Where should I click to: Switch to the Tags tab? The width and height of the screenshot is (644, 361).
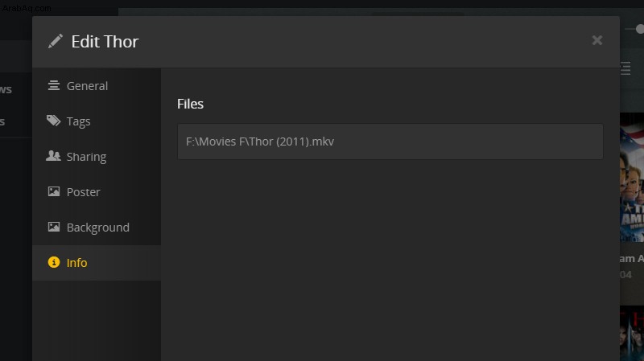[x=97, y=121]
